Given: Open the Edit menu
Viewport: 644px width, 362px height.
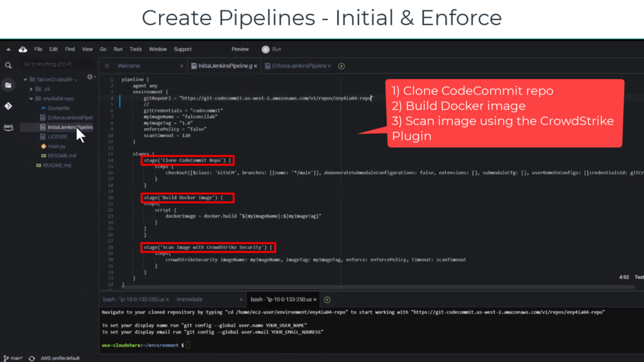Looking at the screenshot, I should point(53,49).
